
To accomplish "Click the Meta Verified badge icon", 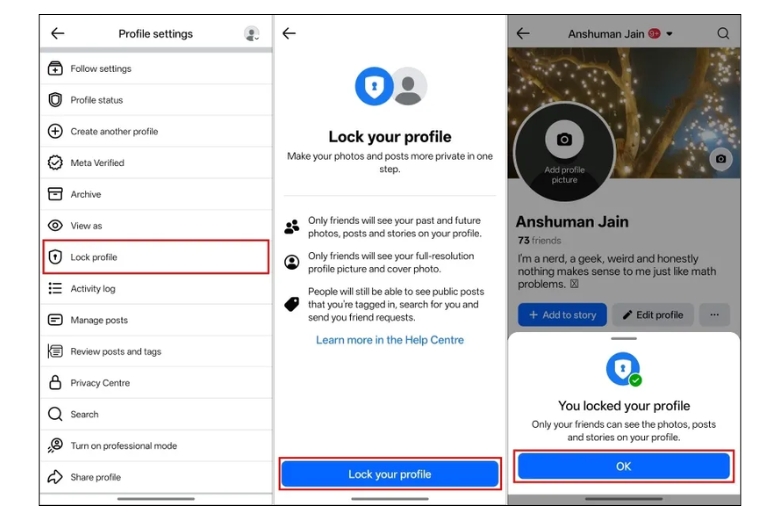I will (55, 163).
